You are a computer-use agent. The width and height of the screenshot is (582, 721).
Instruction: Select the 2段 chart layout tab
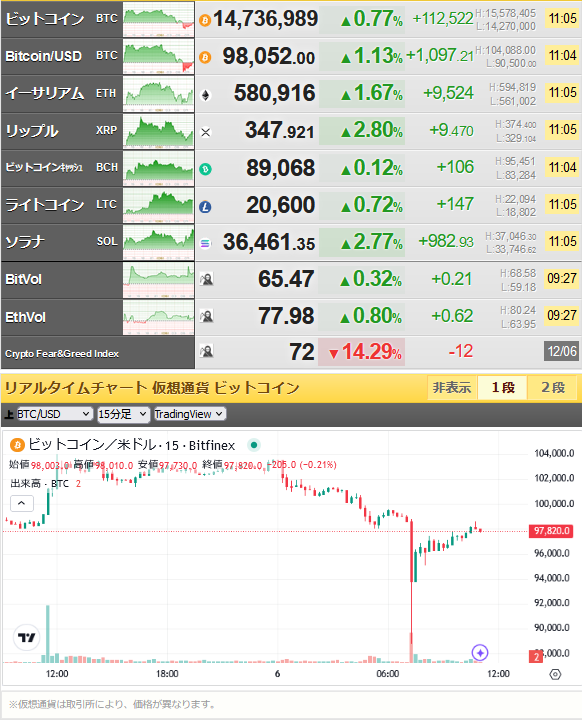(x=553, y=388)
